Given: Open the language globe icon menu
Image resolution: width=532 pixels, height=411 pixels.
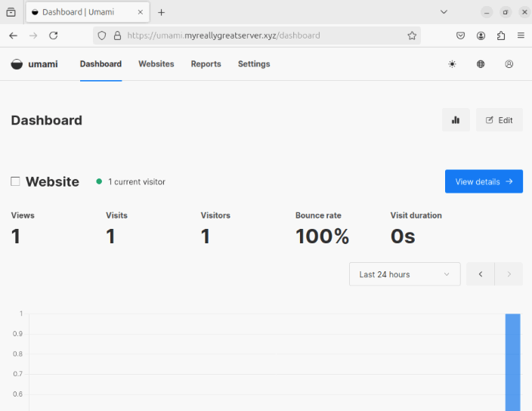Looking at the screenshot, I should [481, 64].
